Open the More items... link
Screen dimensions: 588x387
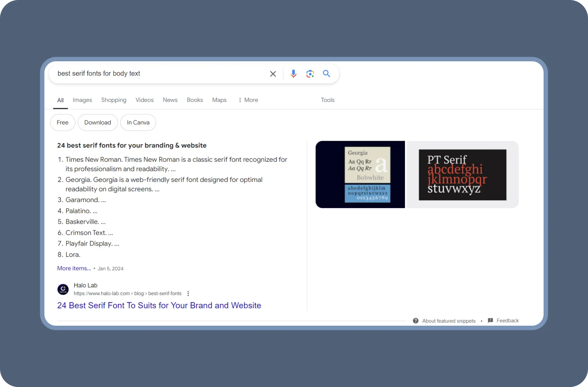pyautogui.click(x=74, y=268)
